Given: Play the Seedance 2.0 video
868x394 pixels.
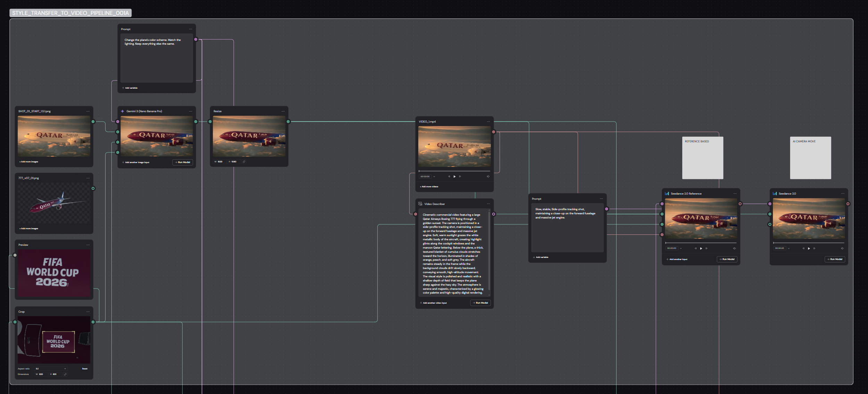Looking at the screenshot, I should pyautogui.click(x=809, y=248).
